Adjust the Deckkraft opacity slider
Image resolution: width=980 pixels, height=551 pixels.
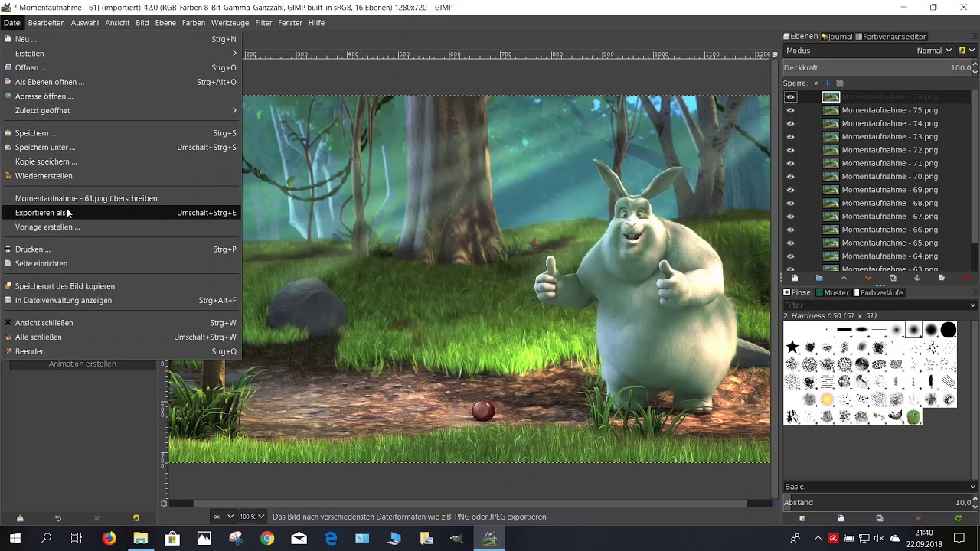pos(877,67)
